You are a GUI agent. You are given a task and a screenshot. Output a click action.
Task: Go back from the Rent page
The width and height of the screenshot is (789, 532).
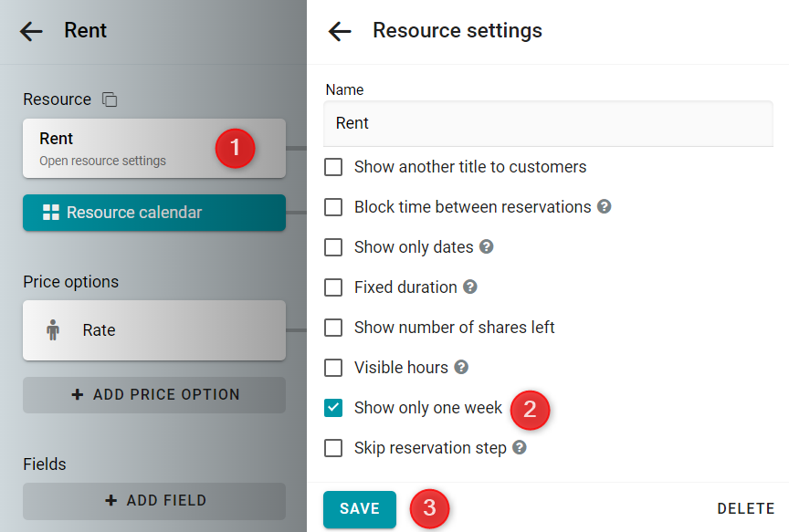tap(31, 31)
